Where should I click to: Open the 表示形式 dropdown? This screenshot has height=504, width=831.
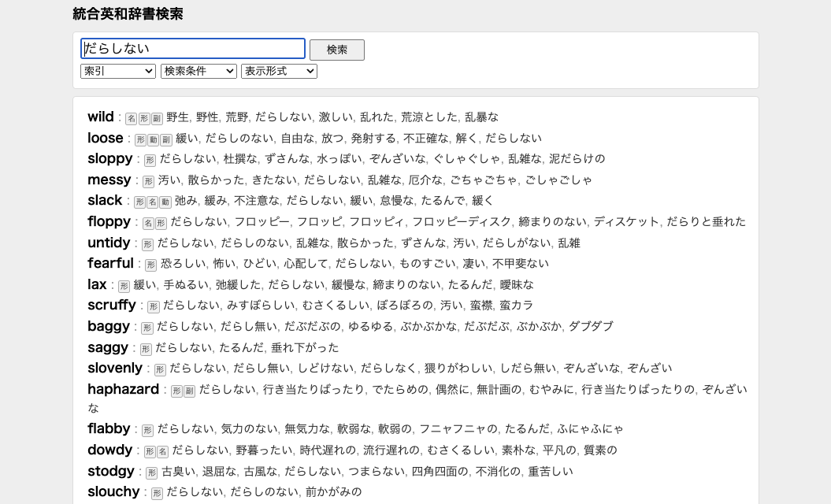pos(280,71)
